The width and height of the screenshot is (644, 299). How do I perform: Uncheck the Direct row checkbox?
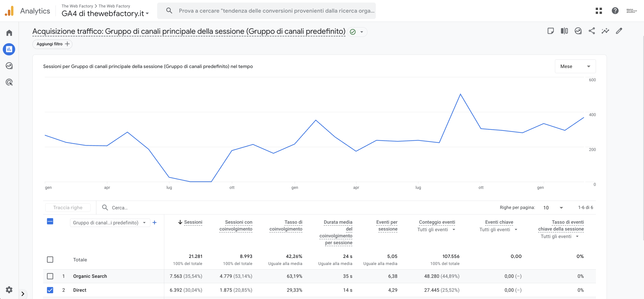click(x=50, y=290)
